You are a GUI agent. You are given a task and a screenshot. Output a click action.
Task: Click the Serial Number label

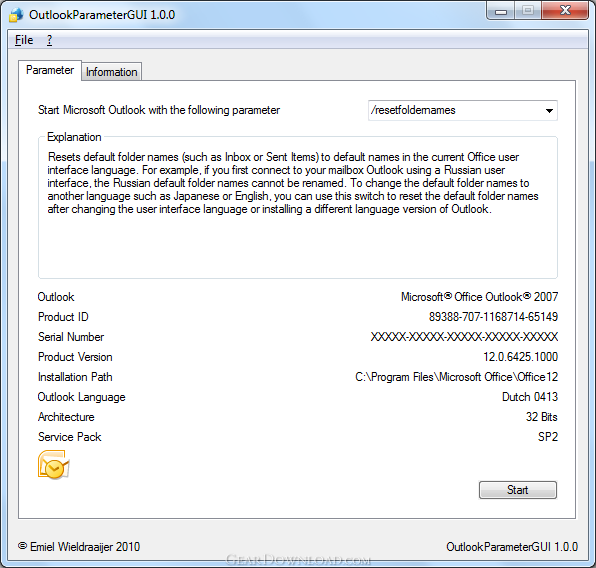[x=71, y=337]
